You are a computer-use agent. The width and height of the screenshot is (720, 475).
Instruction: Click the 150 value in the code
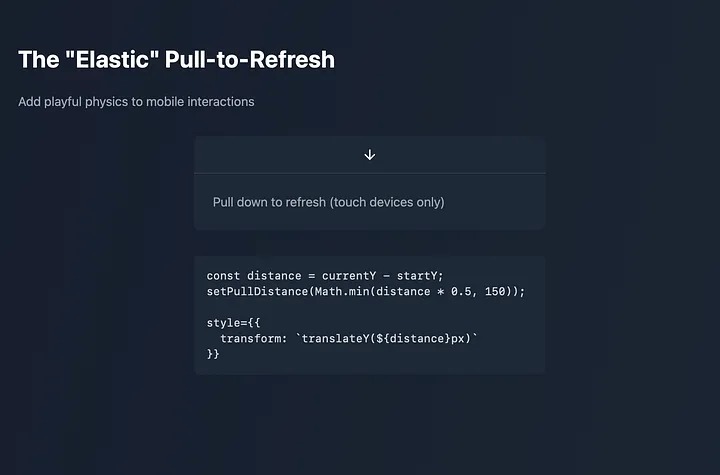[x=495, y=291]
